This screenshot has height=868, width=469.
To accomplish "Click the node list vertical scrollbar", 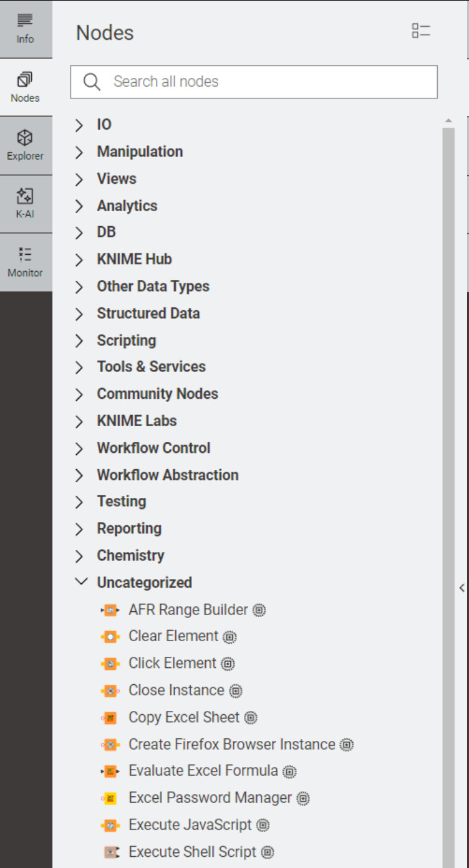I will [448, 492].
